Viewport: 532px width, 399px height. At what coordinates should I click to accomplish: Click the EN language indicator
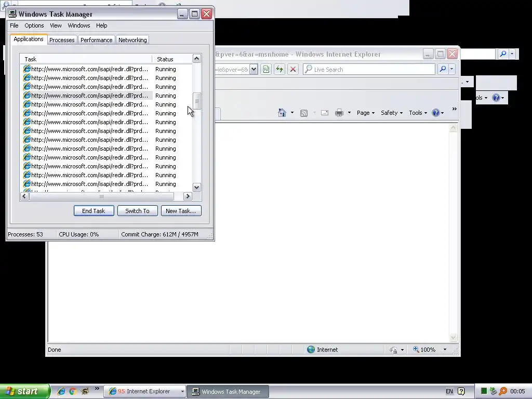point(449,391)
